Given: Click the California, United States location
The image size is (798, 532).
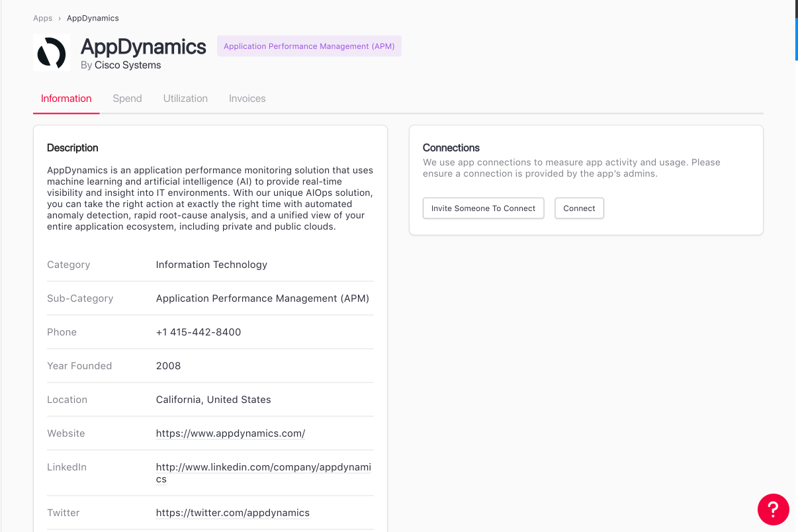Looking at the screenshot, I should click(x=214, y=400).
